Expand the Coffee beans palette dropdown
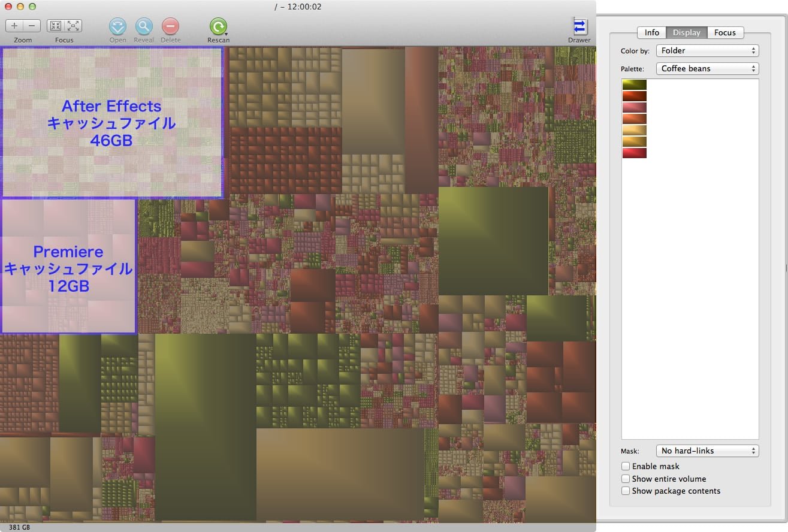The height and width of the screenshot is (532, 788). [707, 69]
